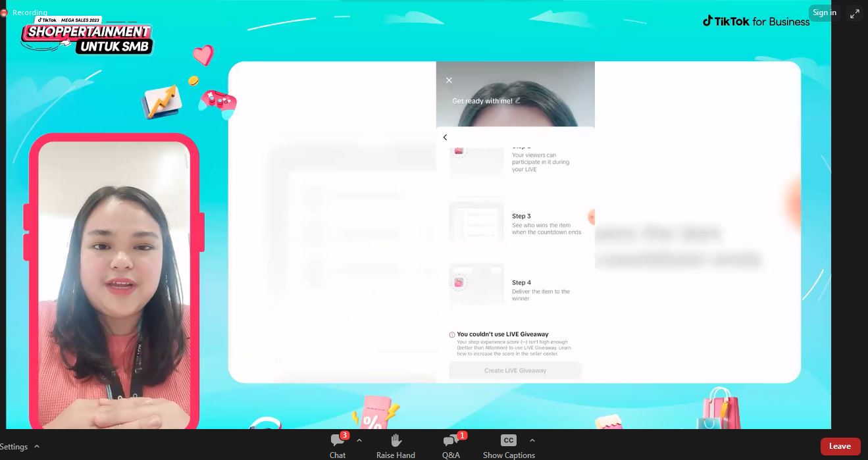Leave the meeting
The width and height of the screenshot is (868, 460).
pyautogui.click(x=840, y=446)
